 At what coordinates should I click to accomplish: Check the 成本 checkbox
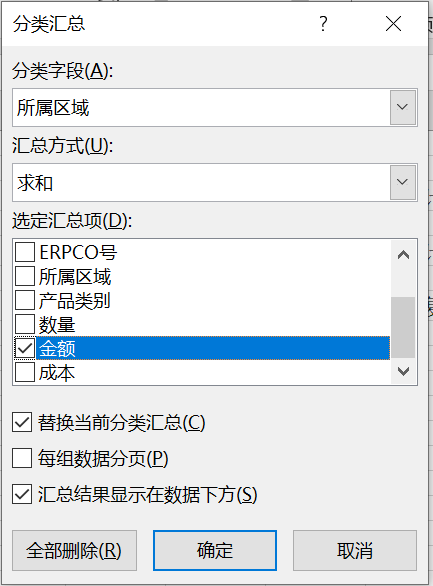coord(25,372)
